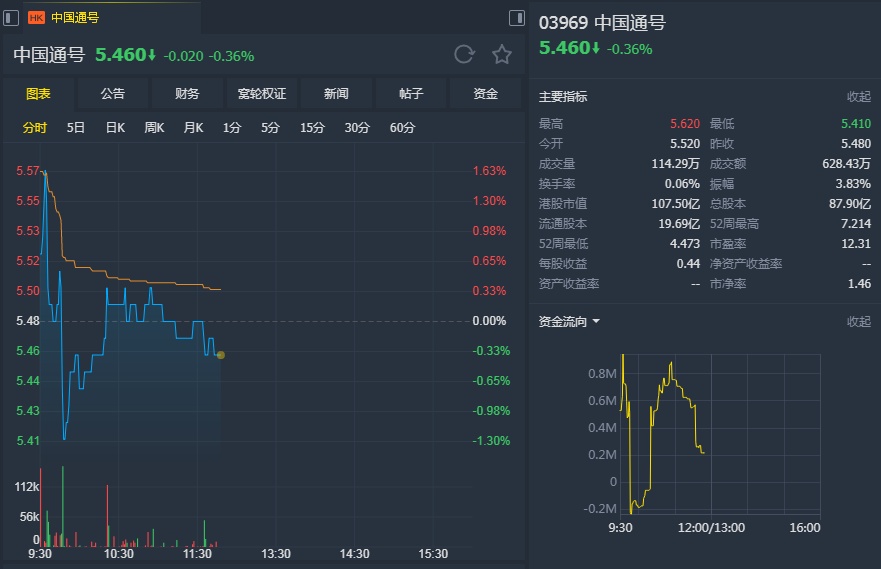Open the 中国通号 stock tab
The image size is (881, 569).
coord(75,17)
